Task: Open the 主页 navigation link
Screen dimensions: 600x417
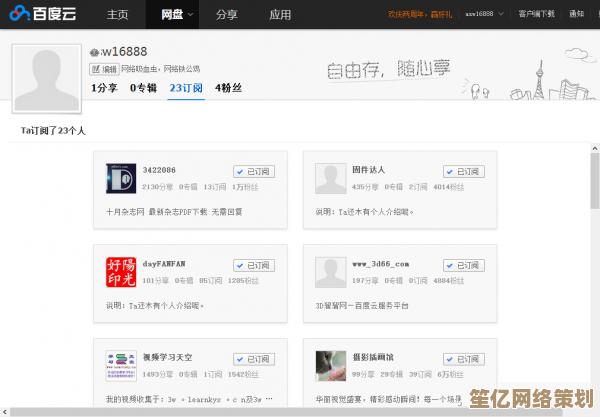Action: 118,15
